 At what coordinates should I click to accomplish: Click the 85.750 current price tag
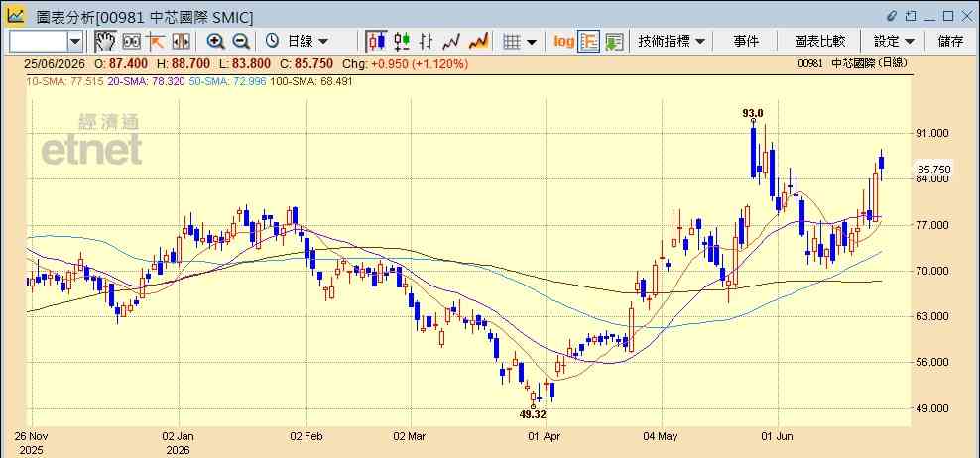tap(933, 170)
